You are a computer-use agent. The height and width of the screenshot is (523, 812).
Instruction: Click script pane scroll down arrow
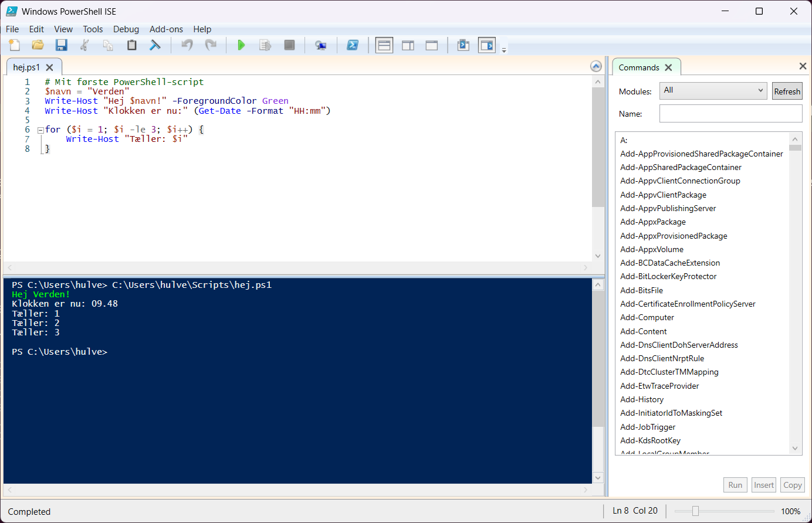point(598,256)
